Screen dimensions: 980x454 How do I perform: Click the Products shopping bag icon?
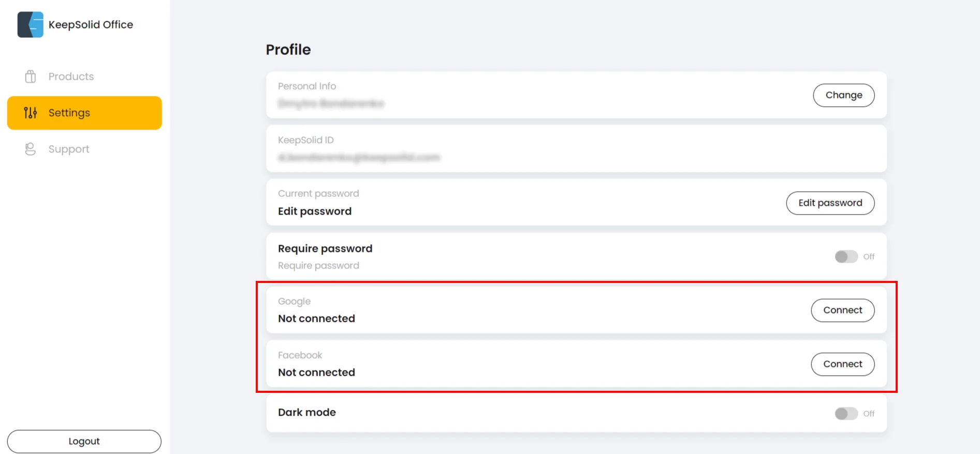pos(31,77)
